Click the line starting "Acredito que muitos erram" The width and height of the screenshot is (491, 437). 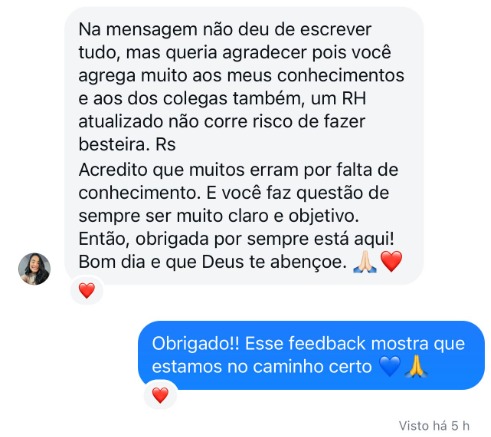(238, 170)
